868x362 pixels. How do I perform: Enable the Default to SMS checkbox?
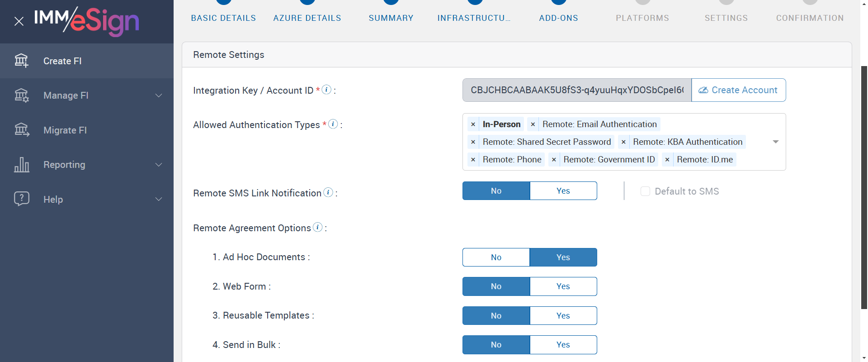pyautogui.click(x=645, y=191)
